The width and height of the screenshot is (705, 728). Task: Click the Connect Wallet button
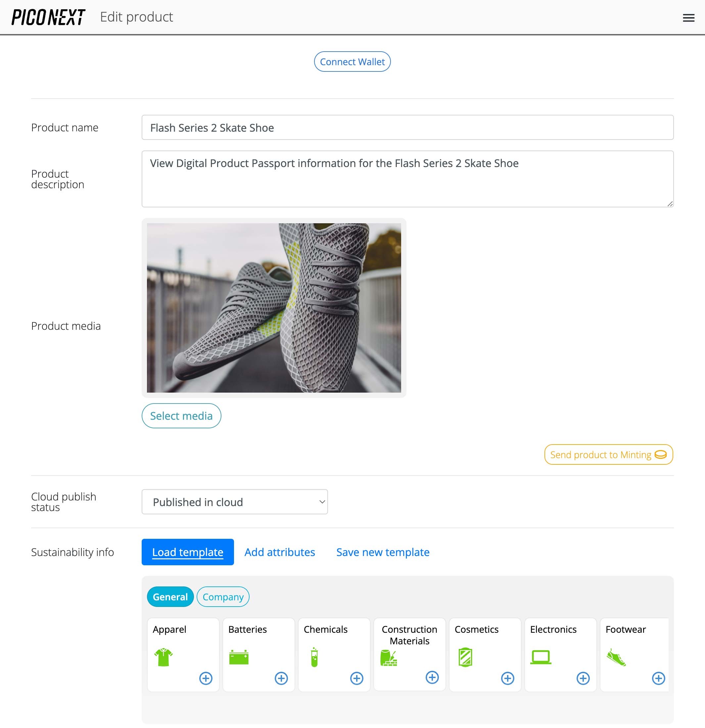(x=352, y=62)
